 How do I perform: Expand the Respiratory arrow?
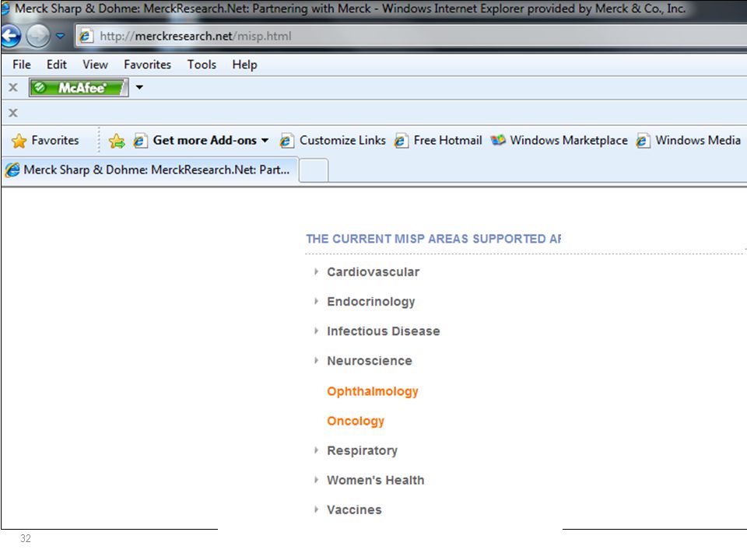[316, 450]
